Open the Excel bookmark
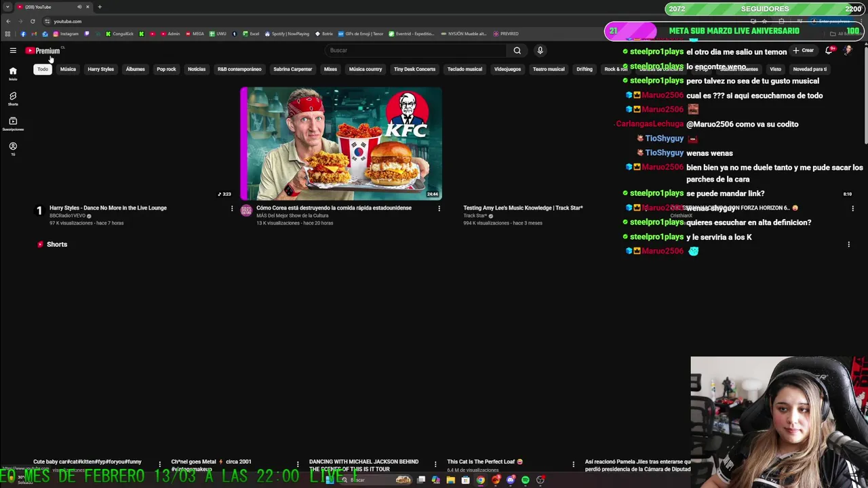This screenshot has width=868, height=488. (x=250, y=34)
